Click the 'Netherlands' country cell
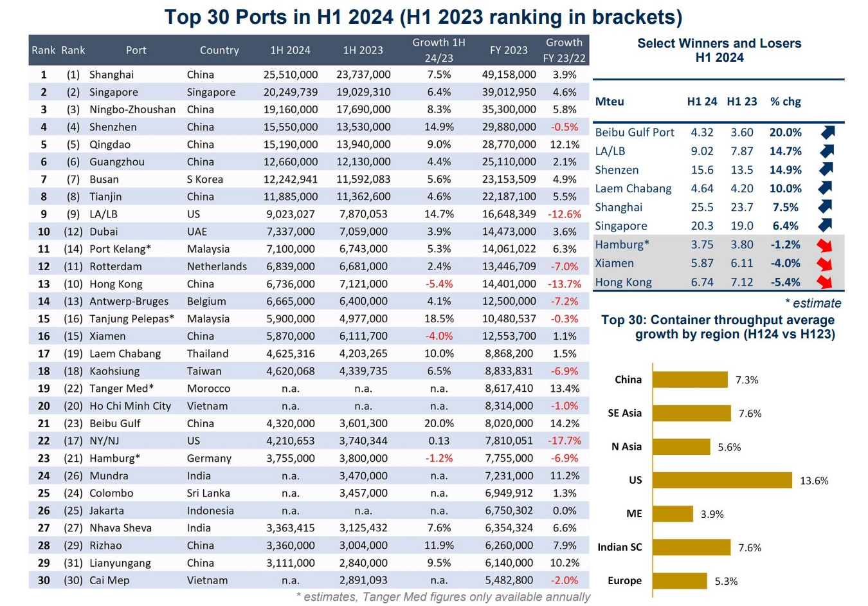Viewport: 868px width, 606px height. pos(217,266)
